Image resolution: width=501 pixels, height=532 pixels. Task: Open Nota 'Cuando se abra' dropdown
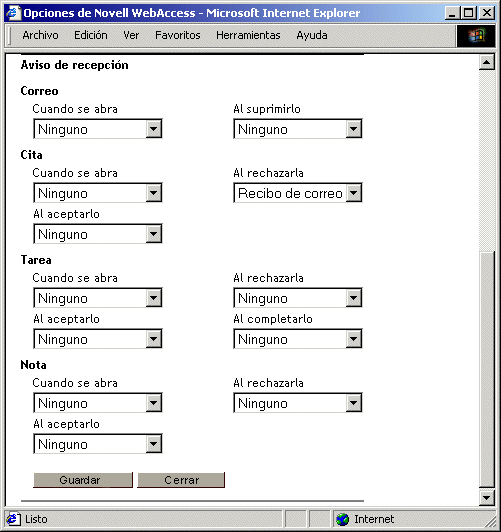click(x=98, y=403)
